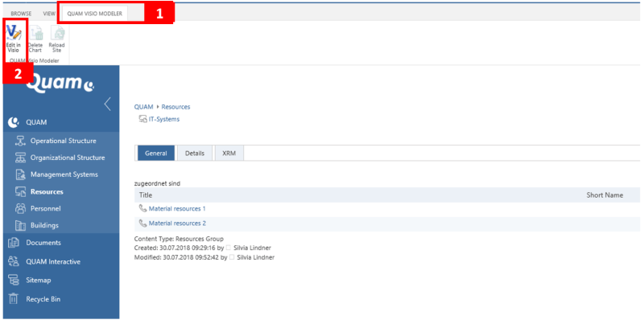
Task: Switch to the VIEW ribbon tab
Action: point(49,14)
